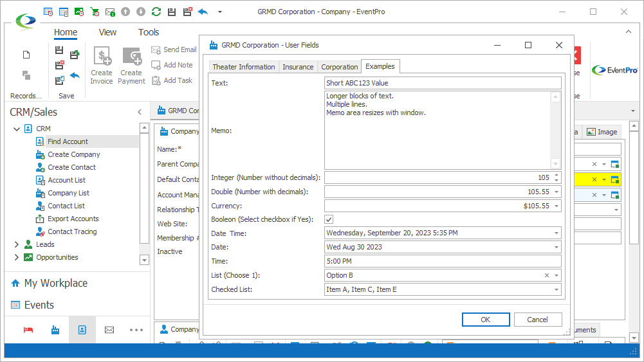Open quick access toolbar customize dropdown arrow
The image size is (644, 362).
[x=220, y=12]
